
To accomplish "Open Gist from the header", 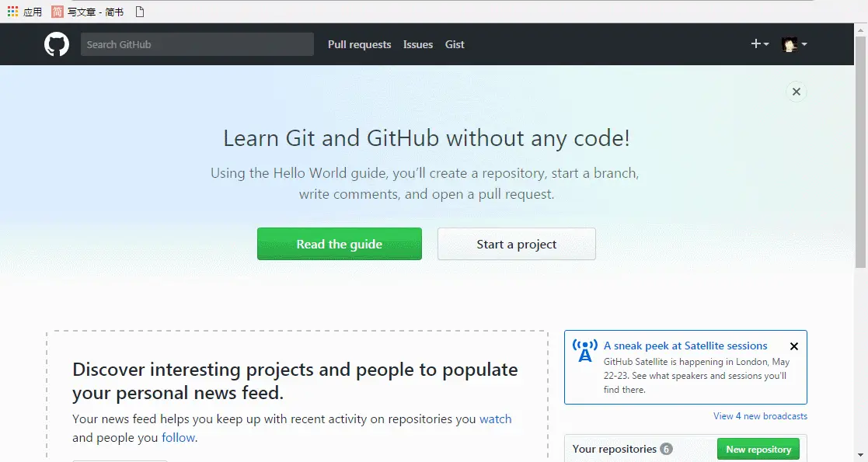I will coord(455,44).
